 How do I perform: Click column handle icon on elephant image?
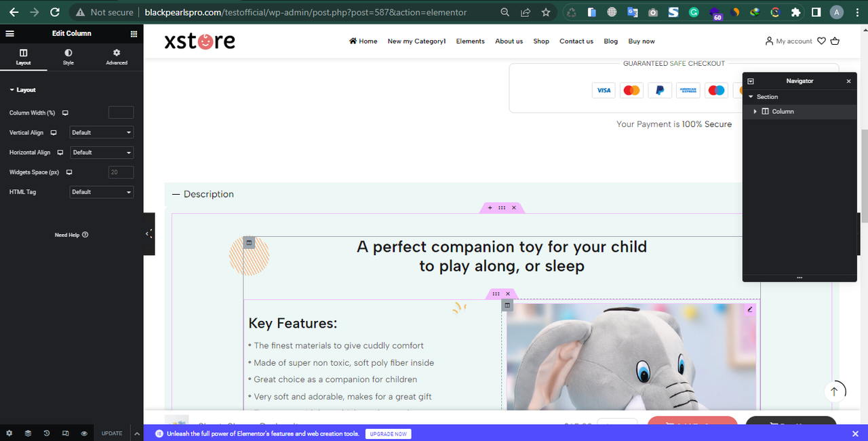(x=507, y=305)
